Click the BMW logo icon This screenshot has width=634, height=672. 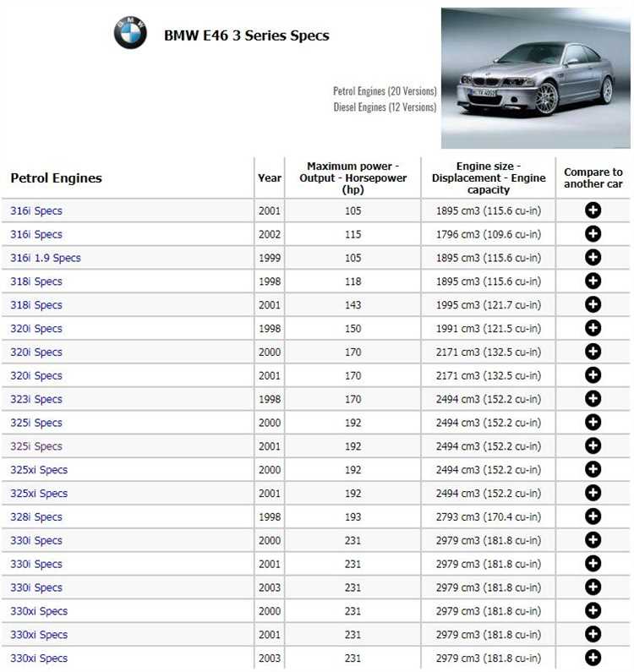[130, 33]
